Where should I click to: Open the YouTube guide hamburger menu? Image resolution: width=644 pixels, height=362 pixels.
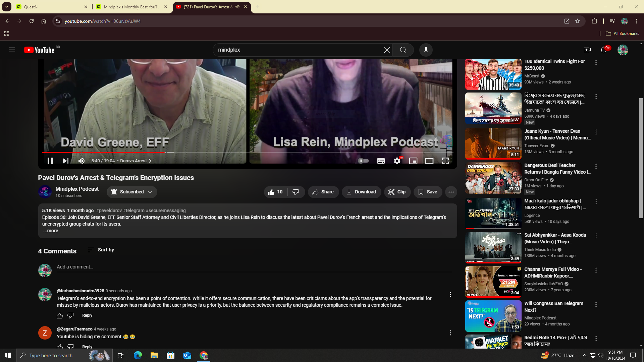12,50
